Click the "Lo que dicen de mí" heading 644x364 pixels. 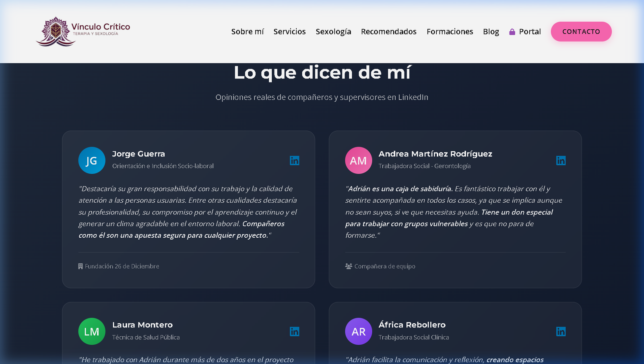pyautogui.click(x=322, y=72)
